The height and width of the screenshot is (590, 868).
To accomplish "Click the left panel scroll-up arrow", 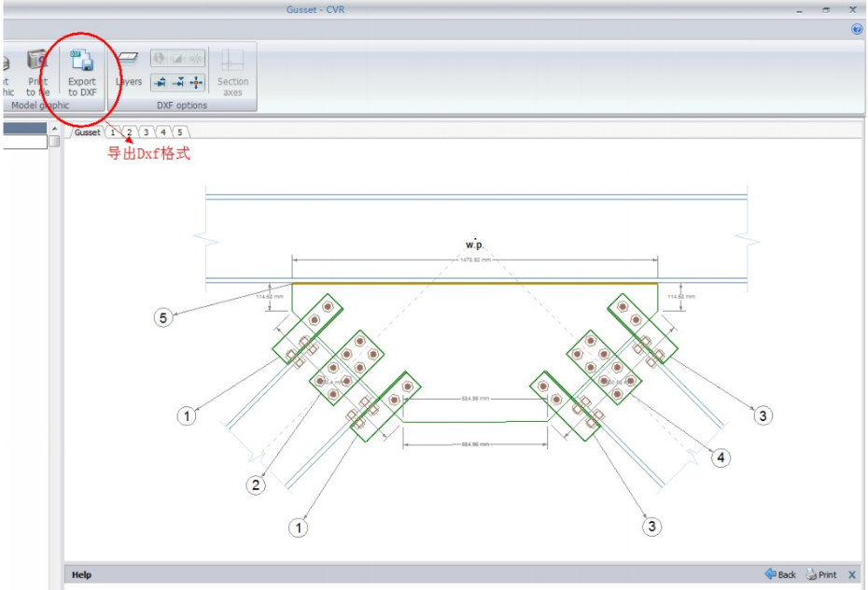I will pyautogui.click(x=54, y=129).
